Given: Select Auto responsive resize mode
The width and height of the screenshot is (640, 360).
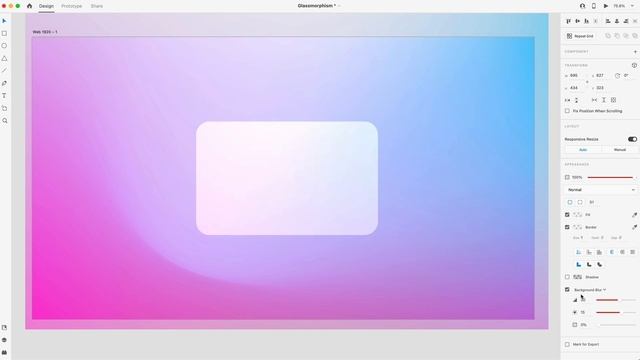Looking at the screenshot, I should [x=583, y=150].
